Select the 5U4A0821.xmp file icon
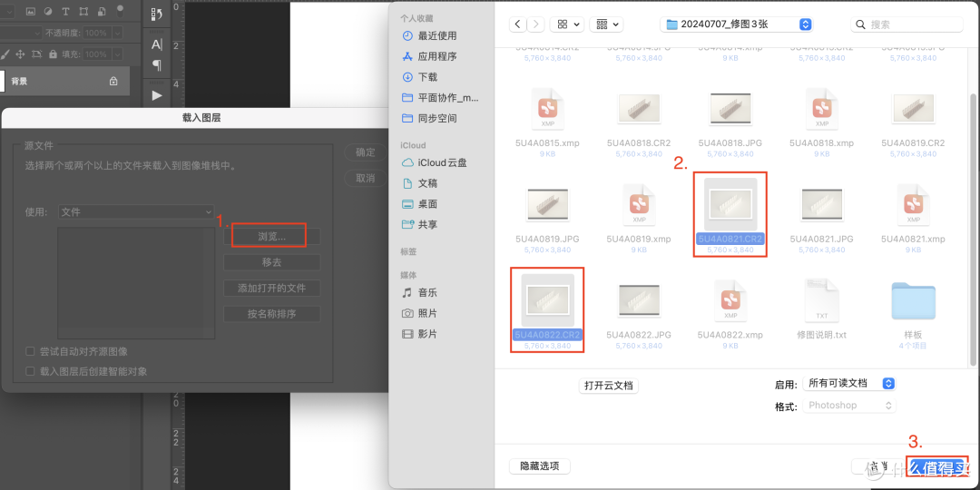 click(914, 205)
